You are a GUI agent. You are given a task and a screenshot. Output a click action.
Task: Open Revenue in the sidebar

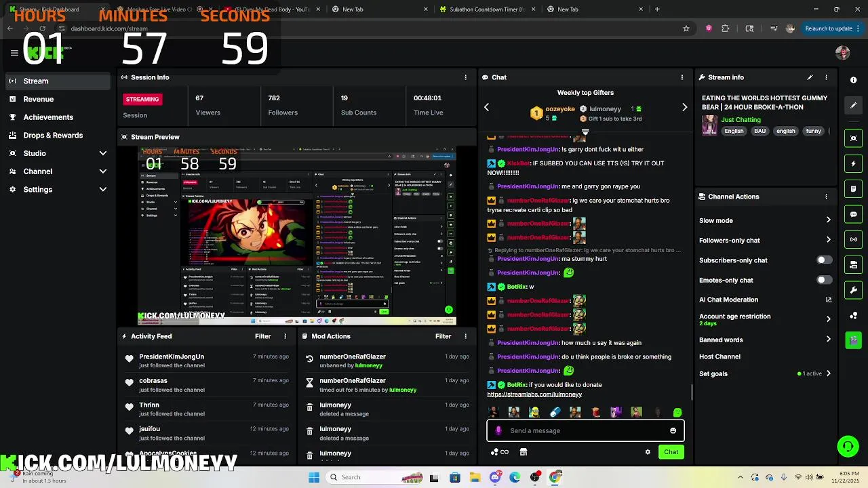[57, 99]
